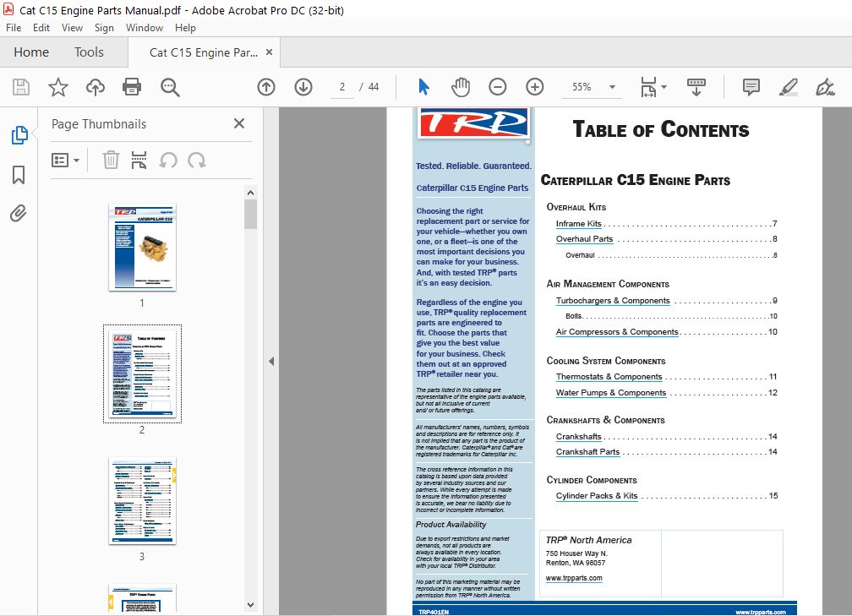Click the Save file icon
The width and height of the screenshot is (852, 616).
coord(21,87)
